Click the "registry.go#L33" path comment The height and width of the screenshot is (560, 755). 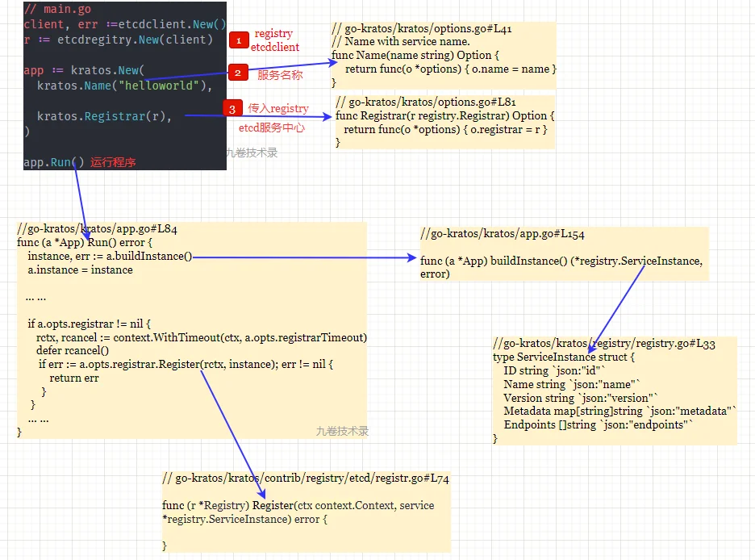point(604,343)
